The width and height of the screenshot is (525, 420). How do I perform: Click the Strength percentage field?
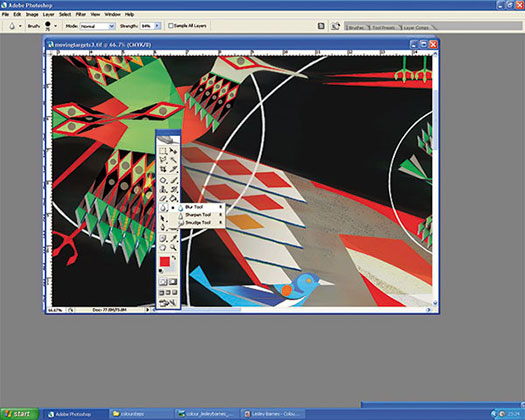tap(147, 26)
